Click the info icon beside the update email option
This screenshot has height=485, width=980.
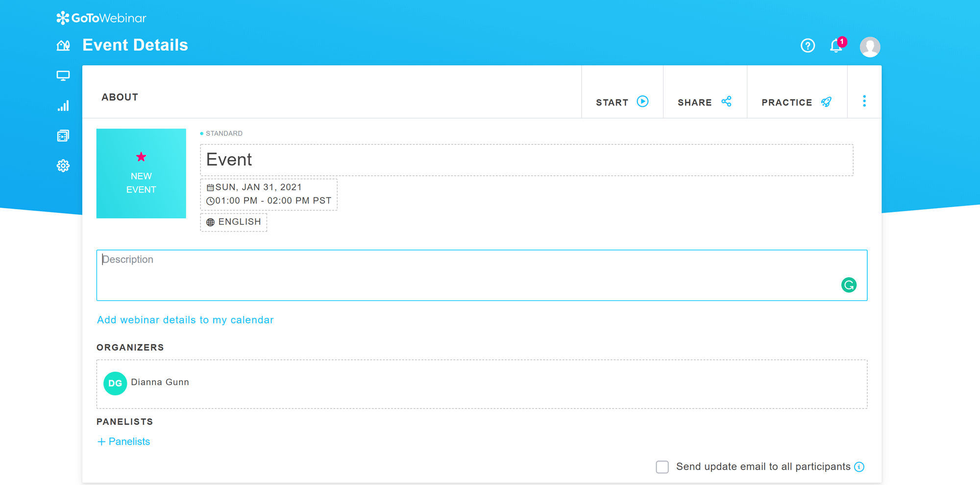point(859,467)
